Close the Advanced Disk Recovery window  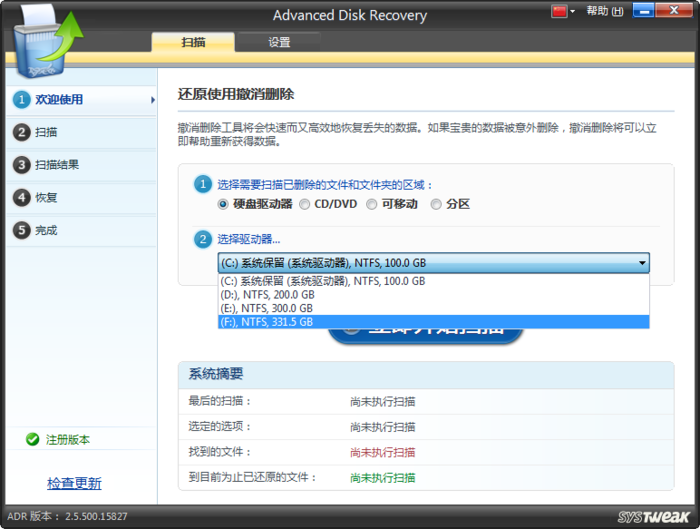coord(674,11)
